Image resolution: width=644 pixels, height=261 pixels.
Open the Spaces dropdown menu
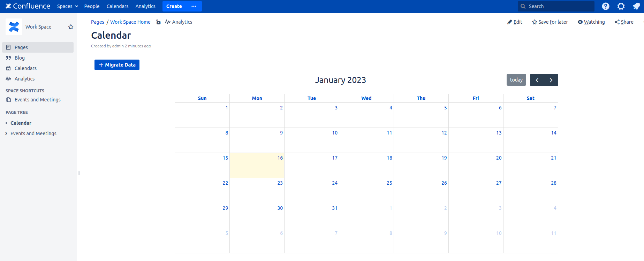(x=67, y=6)
